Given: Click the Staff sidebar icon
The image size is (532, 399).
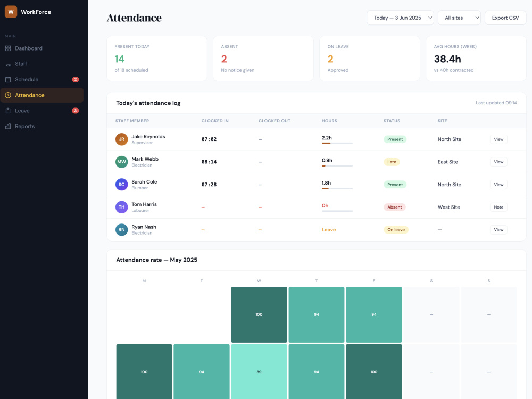Looking at the screenshot, I should click(x=8, y=64).
